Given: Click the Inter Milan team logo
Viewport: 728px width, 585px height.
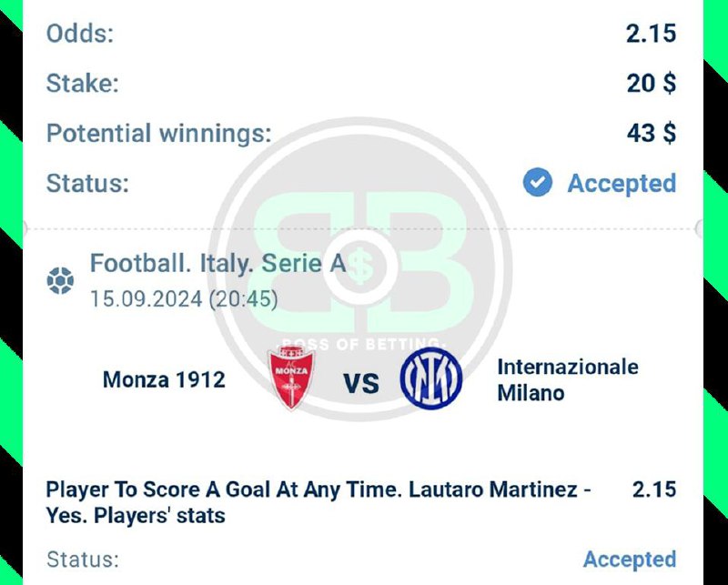Looking at the screenshot, I should (430, 378).
